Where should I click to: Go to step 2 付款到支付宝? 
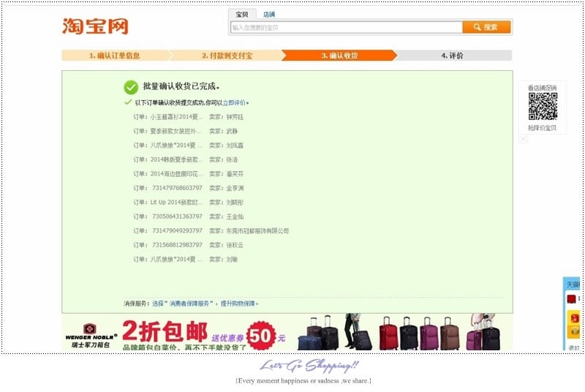click(x=227, y=56)
